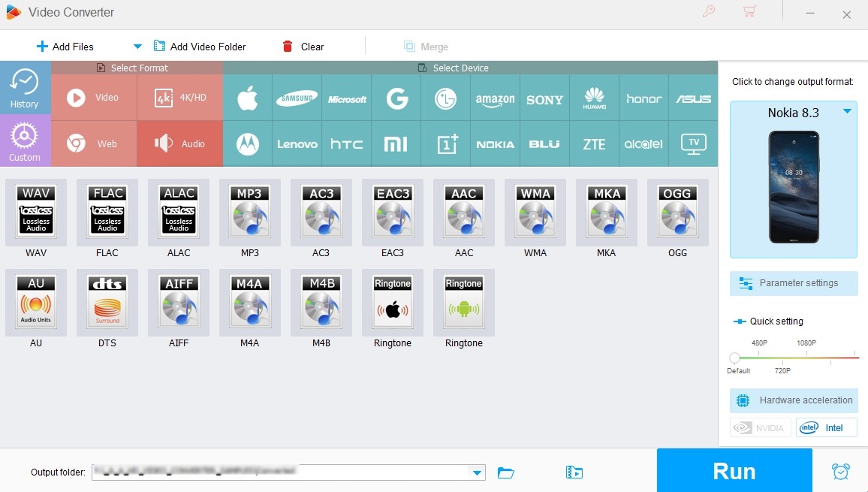Open the output folder path dropdown
This screenshot has width=868, height=492.
[x=476, y=472]
